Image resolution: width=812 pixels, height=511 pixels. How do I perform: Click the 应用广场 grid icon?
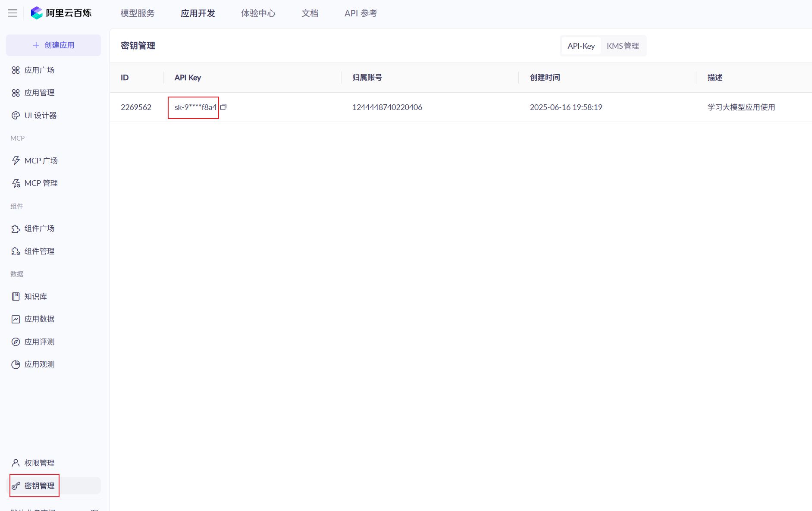pyautogui.click(x=16, y=70)
